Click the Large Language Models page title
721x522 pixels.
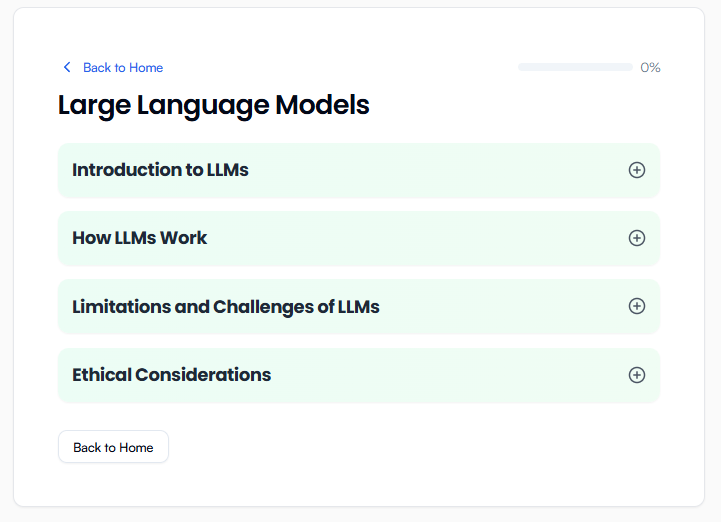[x=213, y=105]
